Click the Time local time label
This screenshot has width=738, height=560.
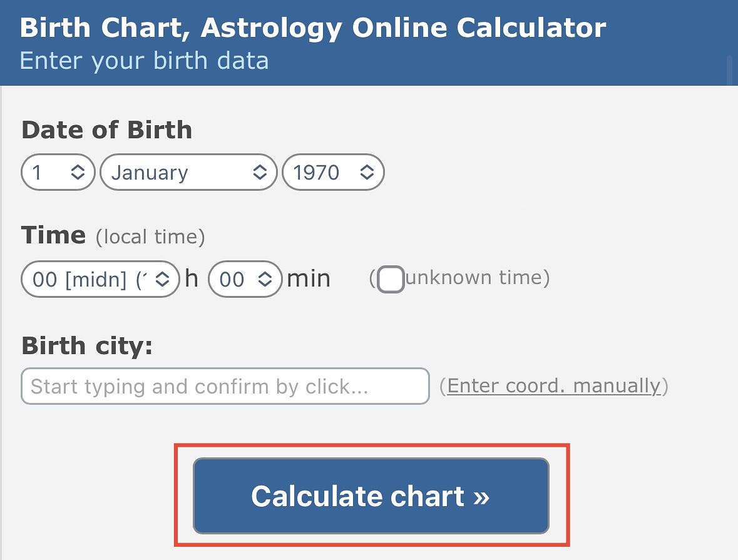pos(113,236)
